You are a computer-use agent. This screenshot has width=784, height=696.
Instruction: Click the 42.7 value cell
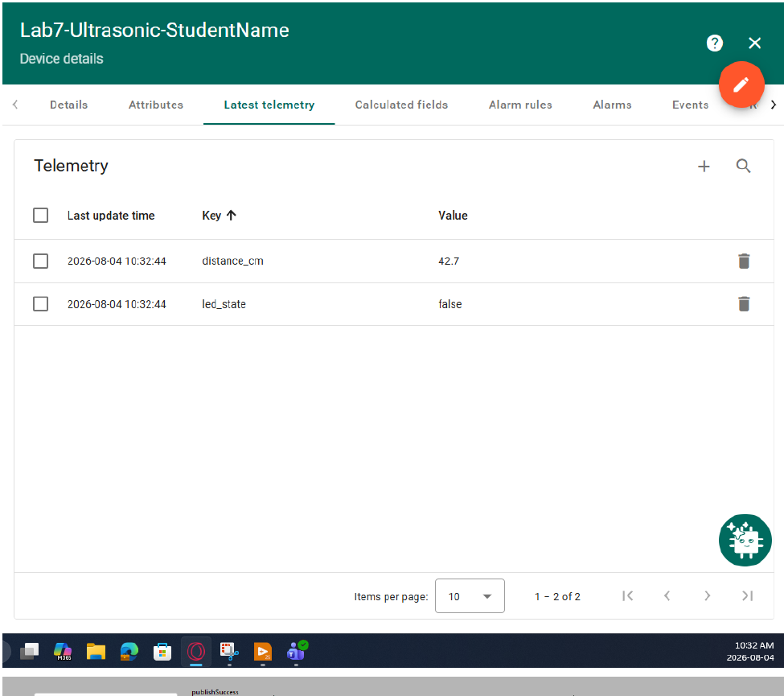[x=449, y=262]
